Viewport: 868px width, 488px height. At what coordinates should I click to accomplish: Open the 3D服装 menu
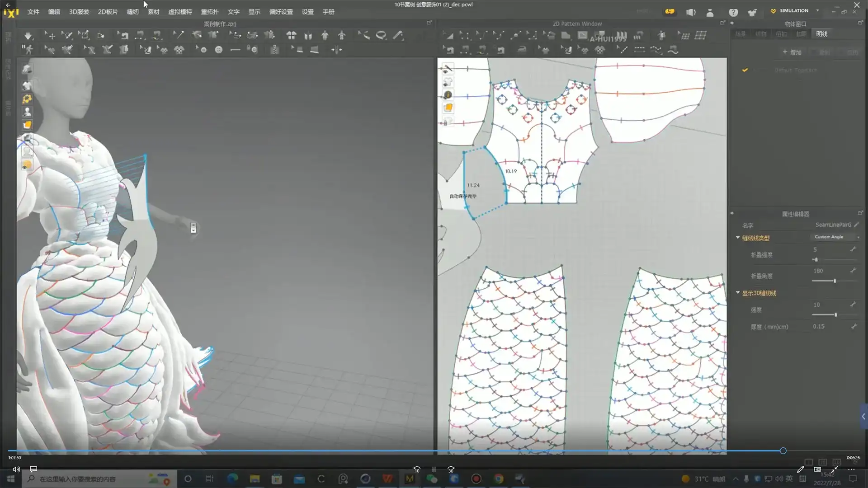coord(79,12)
